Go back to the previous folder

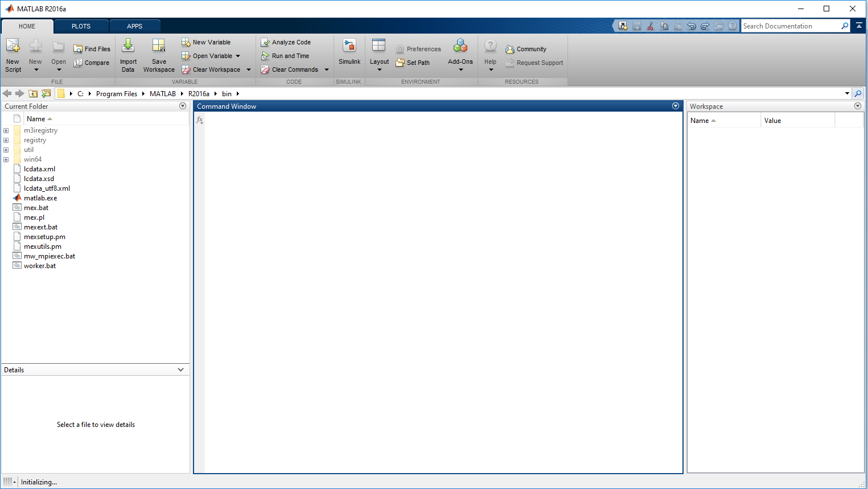tap(7, 93)
